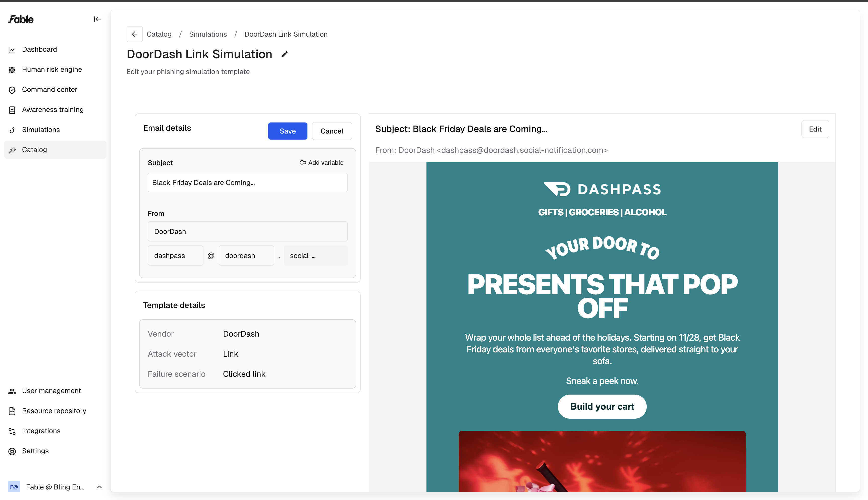Click the Vendor value DoorDash
Screen dimensions: 868x500
click(x=241, y=334)
